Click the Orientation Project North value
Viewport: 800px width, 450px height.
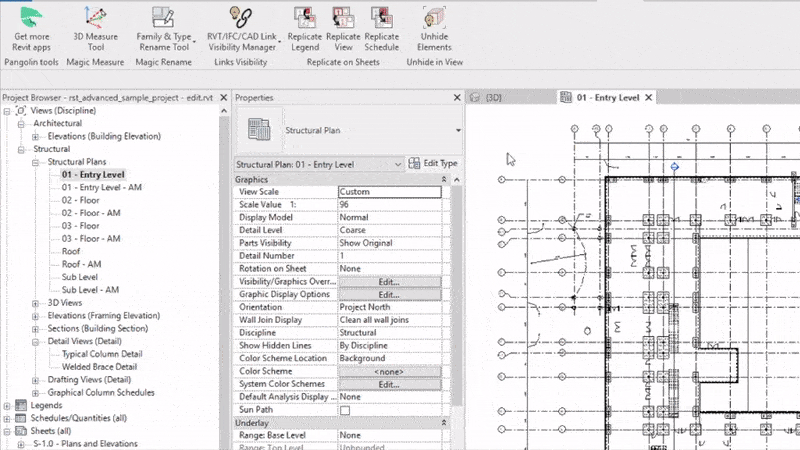pos(389,307)
